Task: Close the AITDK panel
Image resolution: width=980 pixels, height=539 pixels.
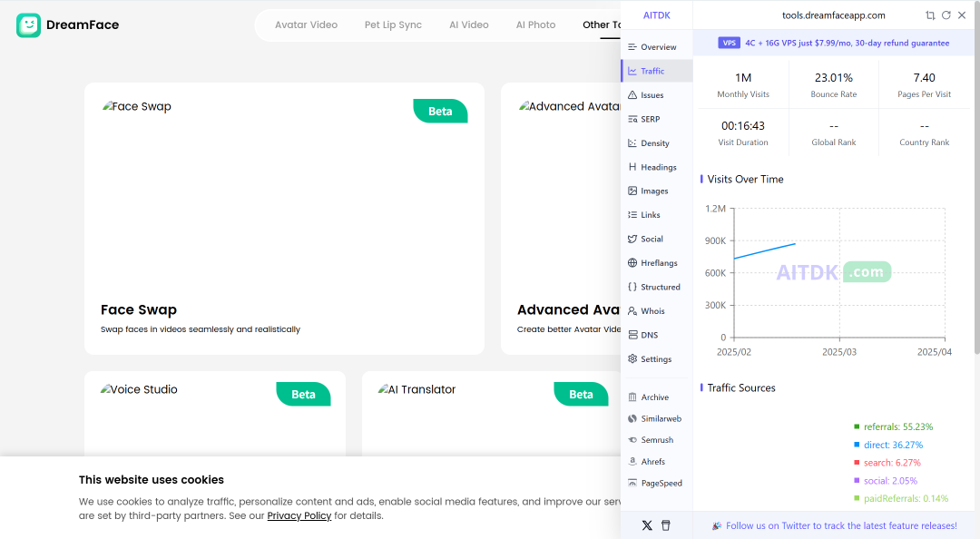Action: (962, 15)
